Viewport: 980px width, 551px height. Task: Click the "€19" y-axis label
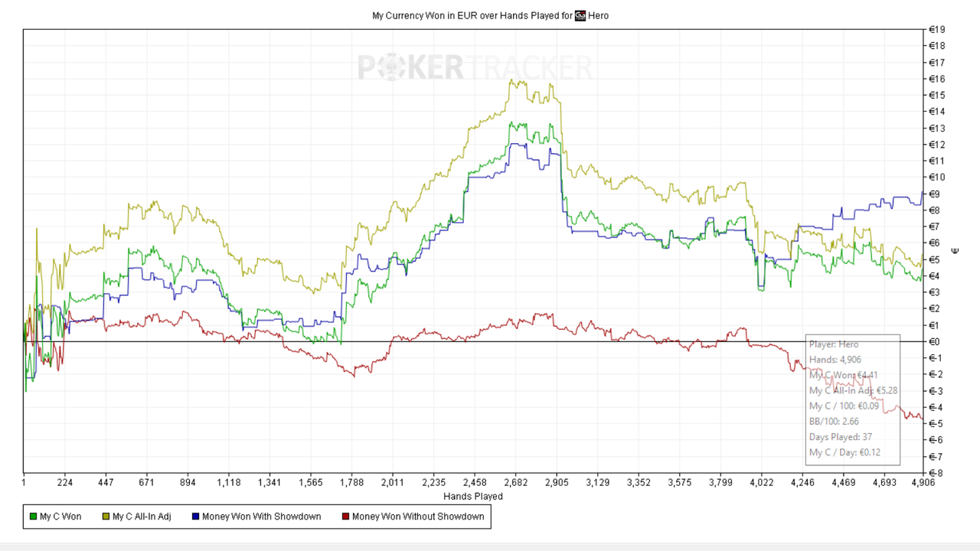(x=936, y=30)
